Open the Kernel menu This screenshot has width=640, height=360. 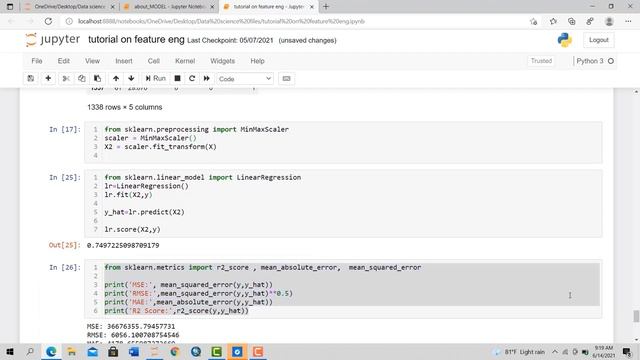pos(185,61)
